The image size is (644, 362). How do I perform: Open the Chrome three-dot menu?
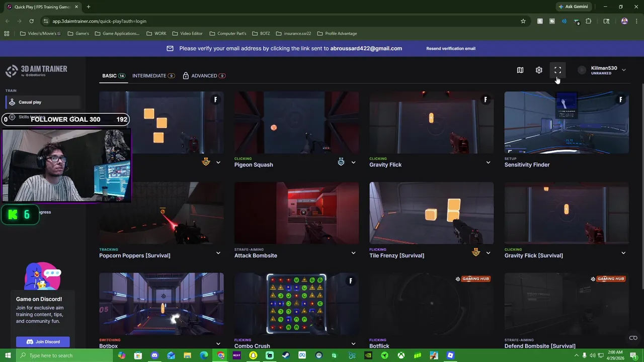pos(636,21)
